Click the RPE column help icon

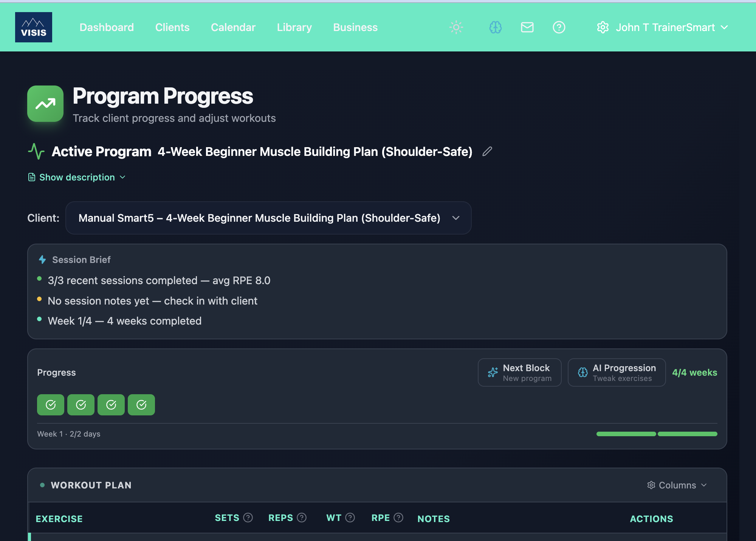398,517
